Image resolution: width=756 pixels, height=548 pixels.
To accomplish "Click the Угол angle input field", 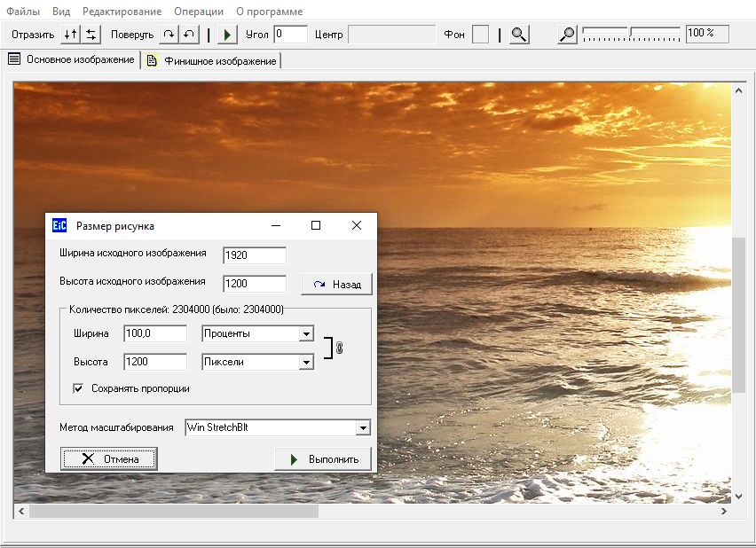I will [290, 34].
